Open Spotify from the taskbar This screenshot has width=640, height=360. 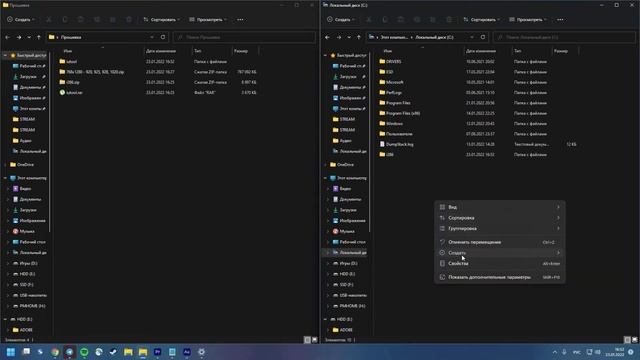click(84, 352)
